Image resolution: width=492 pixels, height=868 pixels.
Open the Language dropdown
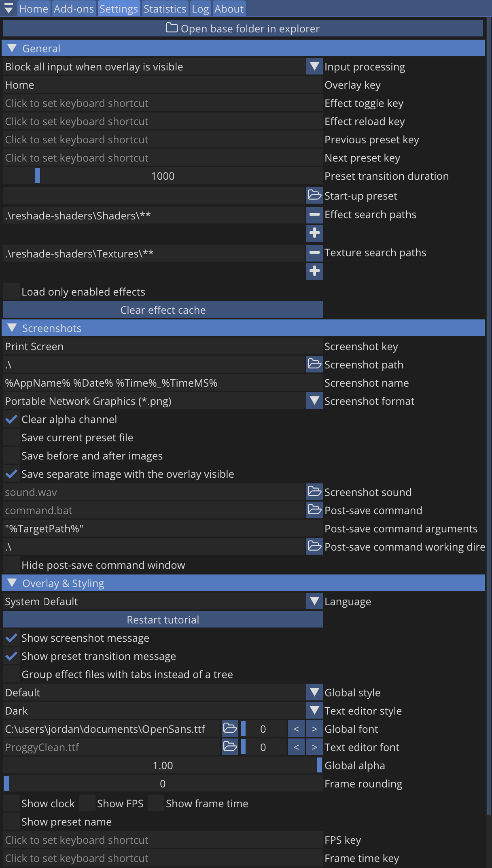(314, 601)
